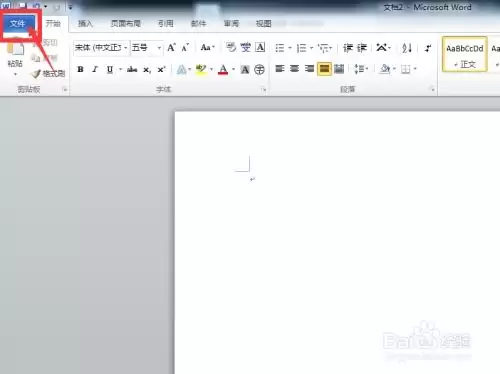The height and width of the screenshot is (374, 500).
Task: Click the Clear Formatting icon
Action: 231,48
